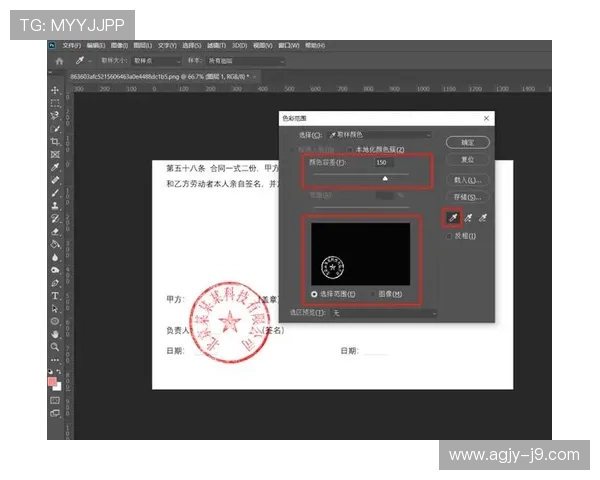Reset default foreground and background colors

pos(51,372)
